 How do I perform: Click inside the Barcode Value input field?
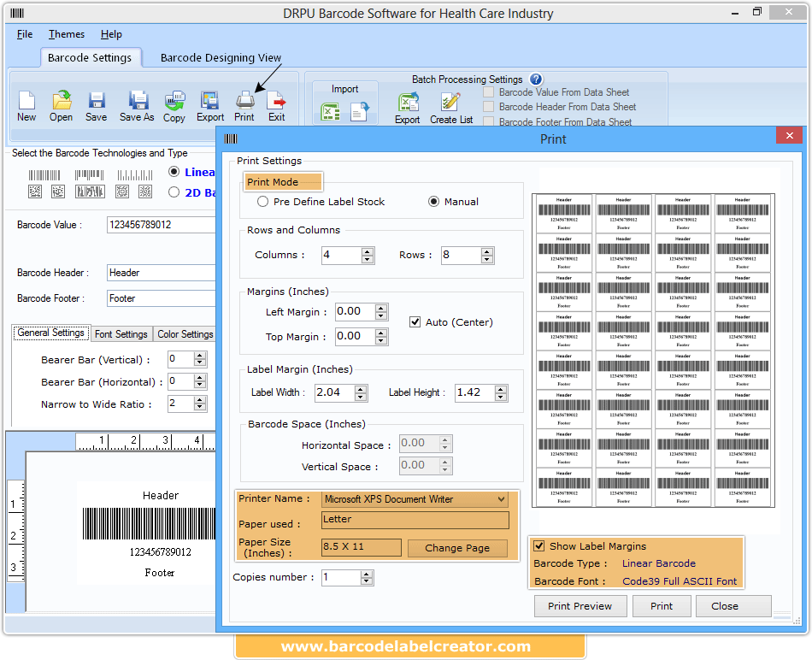click(162, 224)
